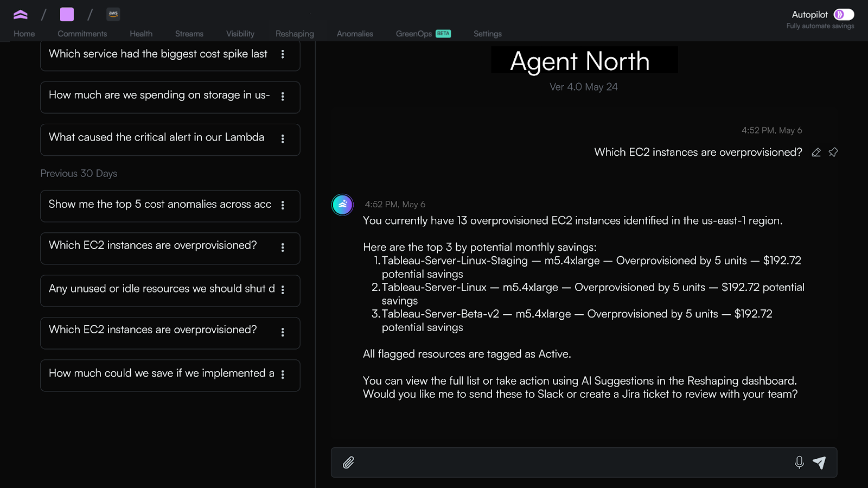Click the send message paper plane icon
The height and width of the screenshot is (488, 868).
pyautogui.click(x=819, y=462)
